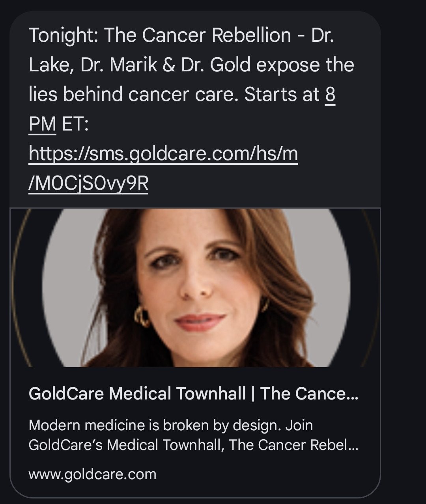Tap the underlined "8" time link

click(330, 95)
